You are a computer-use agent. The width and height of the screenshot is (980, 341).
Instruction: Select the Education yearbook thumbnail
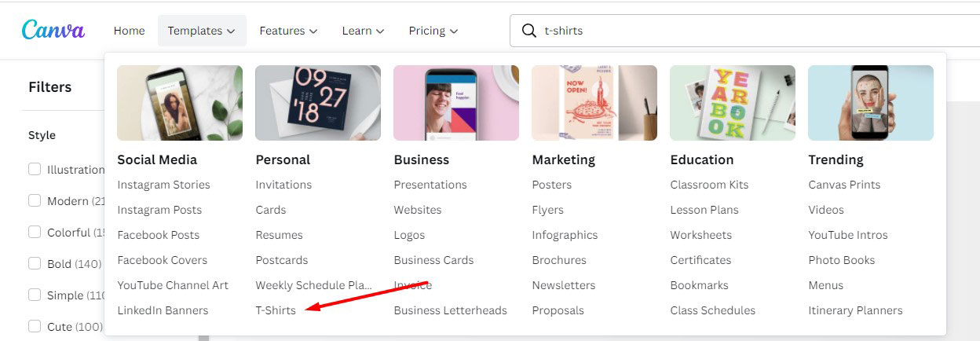[x=733, y=103]
